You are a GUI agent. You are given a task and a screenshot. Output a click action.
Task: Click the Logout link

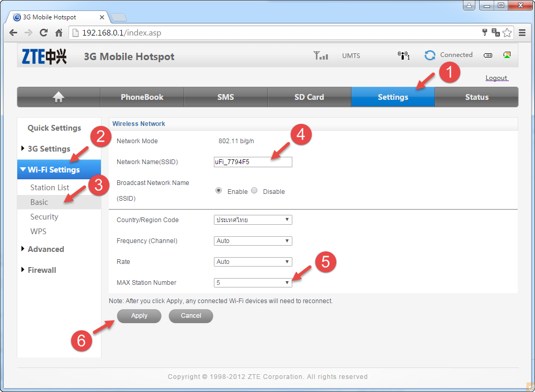click(x=497, y=78)
